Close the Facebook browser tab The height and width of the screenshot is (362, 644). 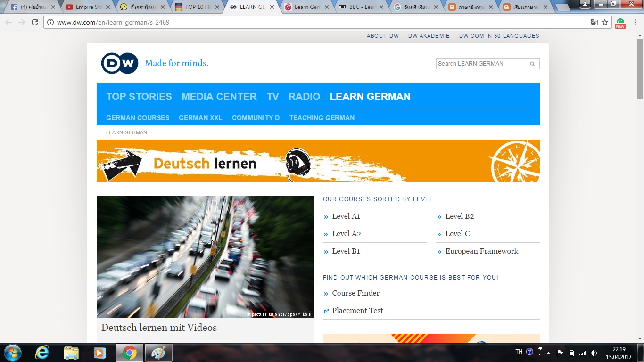click(x=53, y=7)
